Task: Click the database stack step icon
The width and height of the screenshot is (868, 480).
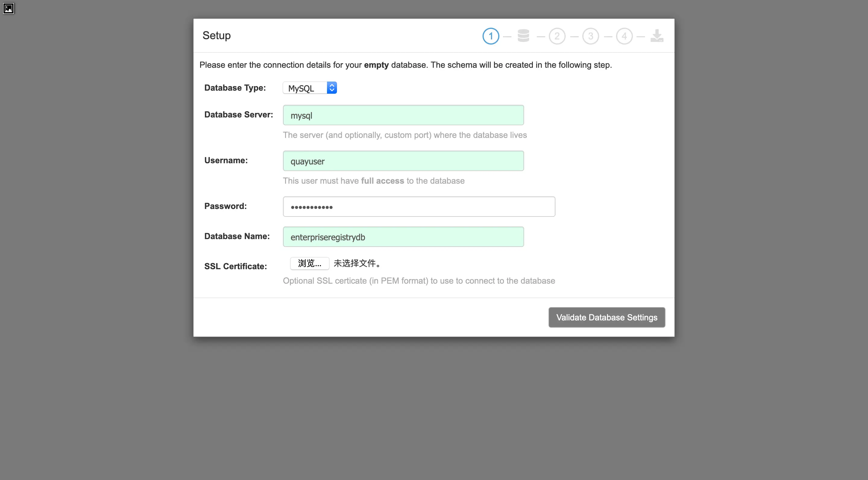Action: coord(523,36)
